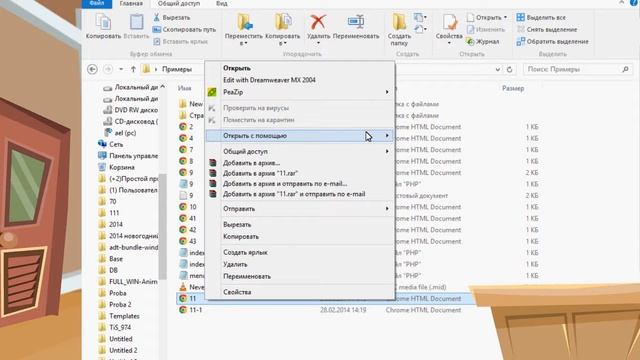This screenshot has width=640, height=360.
Task: Sort by the Имя column header
Action: coord(184,88)
